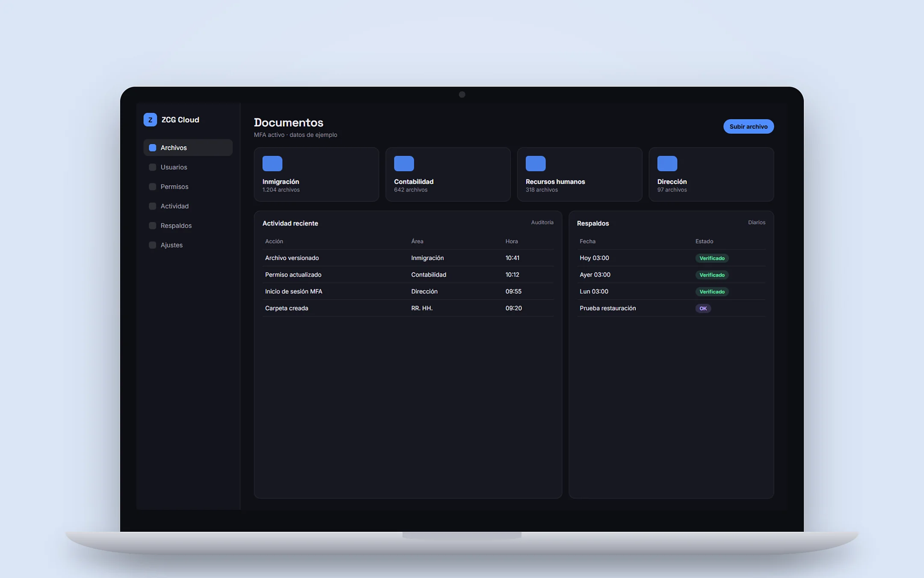This screenshot has width=924, height=578.
Task: Click the square icon beside Usuarios
Action: click(x=152, y=167)
